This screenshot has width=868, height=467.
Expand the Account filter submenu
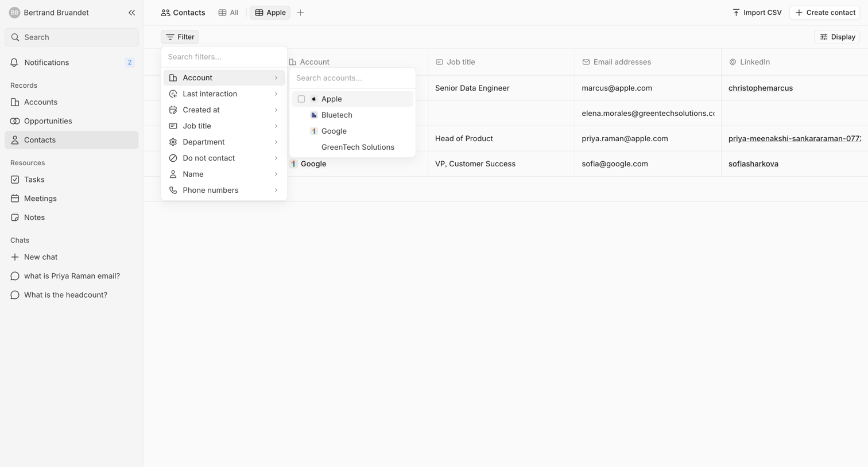[224, 77]
